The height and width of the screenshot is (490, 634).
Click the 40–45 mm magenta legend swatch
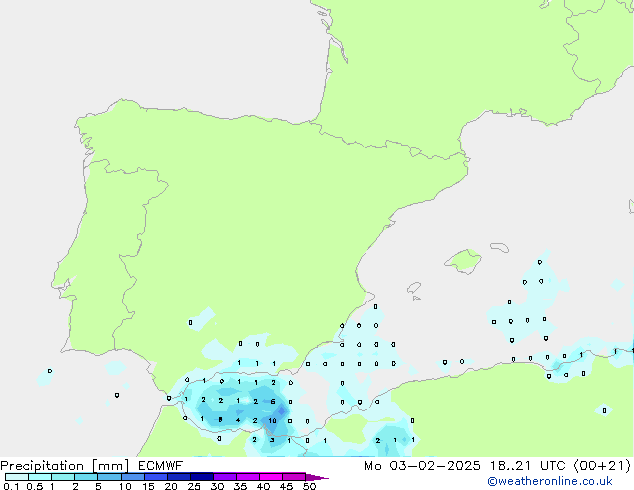point(271,477)
